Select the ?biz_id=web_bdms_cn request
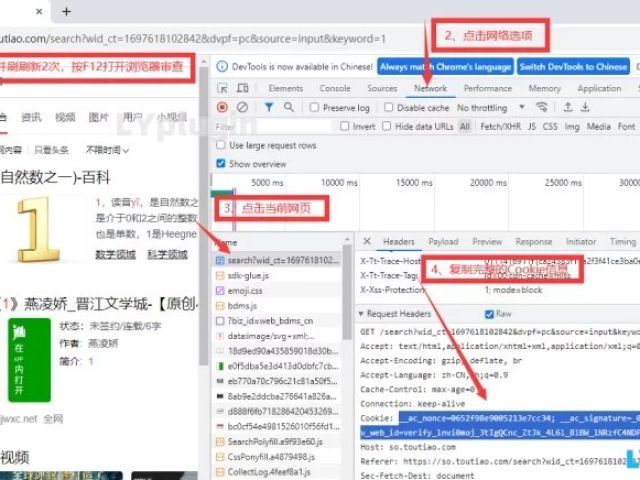The width and height of the screenshot is (640, 480). [277, 321]
